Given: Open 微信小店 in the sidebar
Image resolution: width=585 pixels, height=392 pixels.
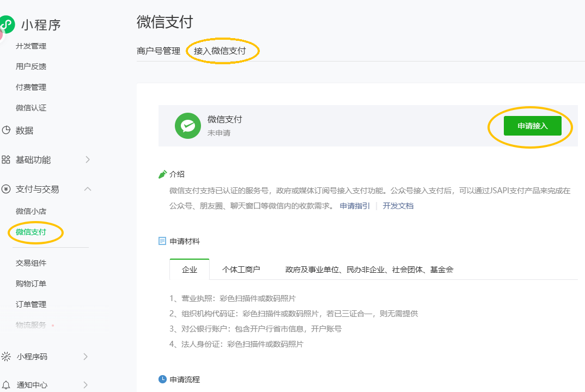Looking at the screenshot, I should pyautogui.click(x=31, y=211).
